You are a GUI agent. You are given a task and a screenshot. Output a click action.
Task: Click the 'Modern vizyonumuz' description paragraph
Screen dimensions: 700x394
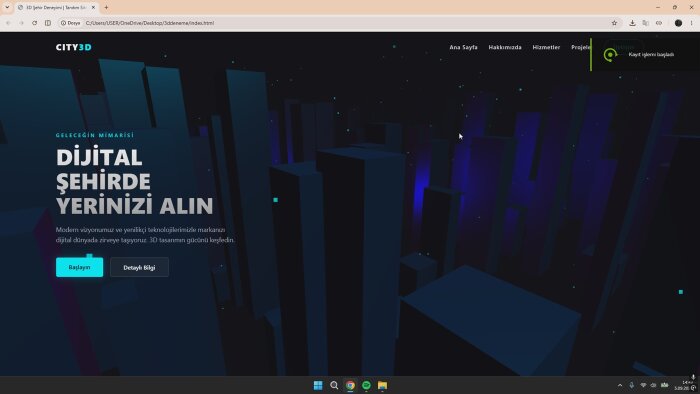click(145, 235)
